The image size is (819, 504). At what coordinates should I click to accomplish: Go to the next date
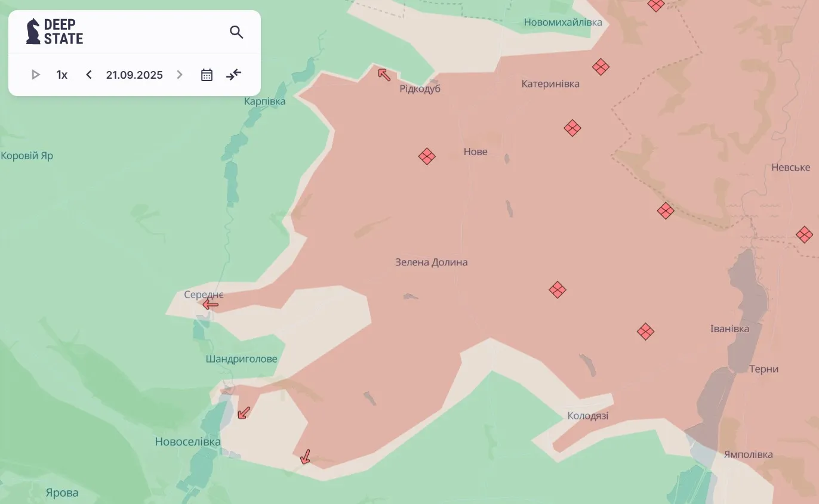click(179, 75)
